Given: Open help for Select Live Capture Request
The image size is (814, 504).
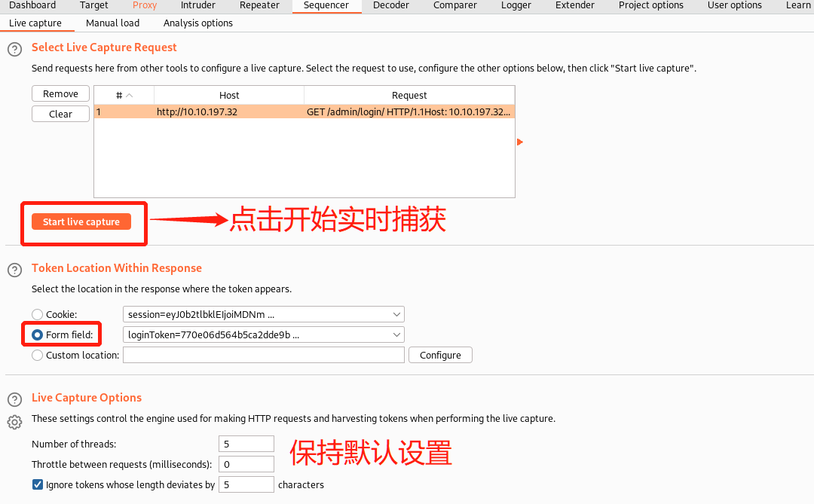Looking at the screenshot, I should 14,50.
